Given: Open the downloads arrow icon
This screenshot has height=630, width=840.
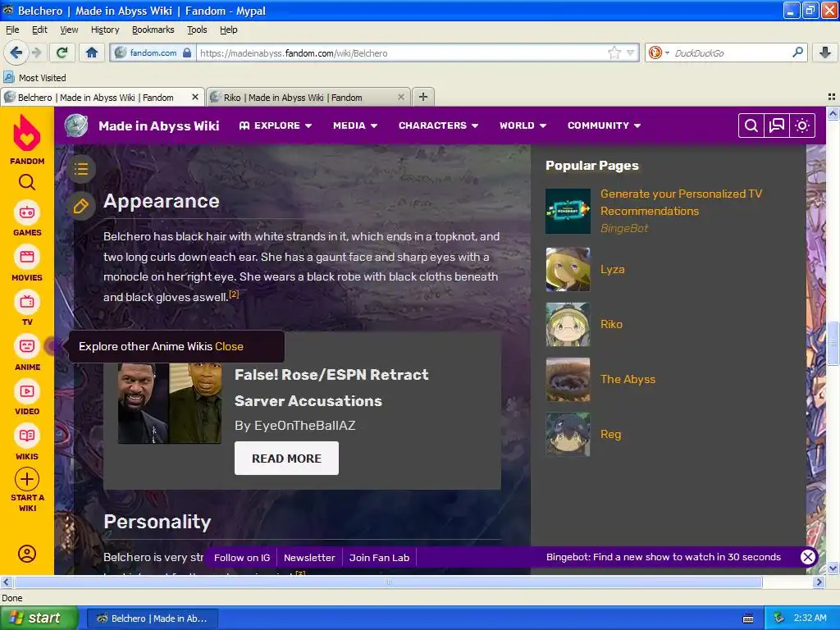Looking at the screenshot, I should coord(825,52).
